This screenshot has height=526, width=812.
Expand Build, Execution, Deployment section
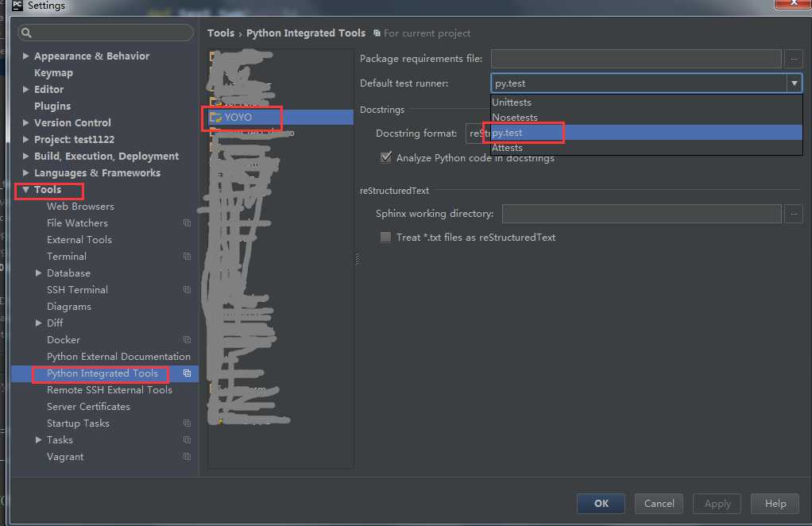click(25, 156)
